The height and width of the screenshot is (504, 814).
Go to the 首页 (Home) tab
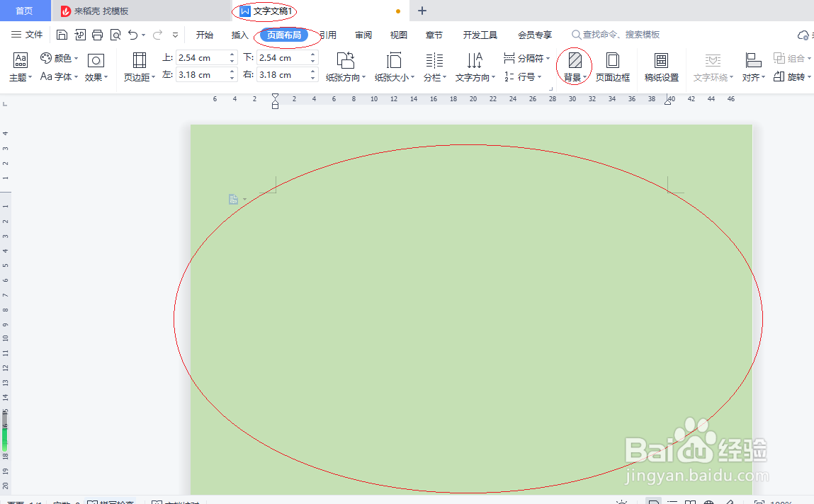pyautogui.click(x=26, y=11)
